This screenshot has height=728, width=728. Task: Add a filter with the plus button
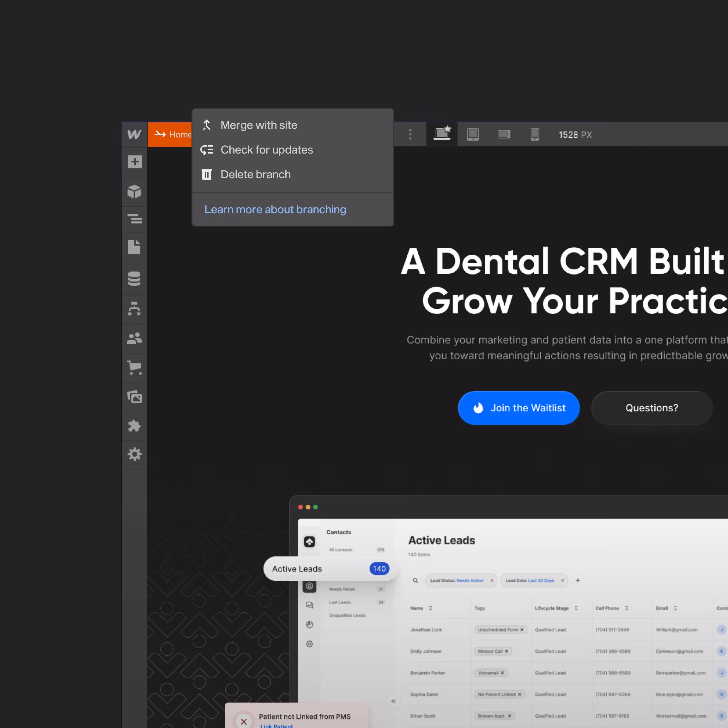[578, 580]
